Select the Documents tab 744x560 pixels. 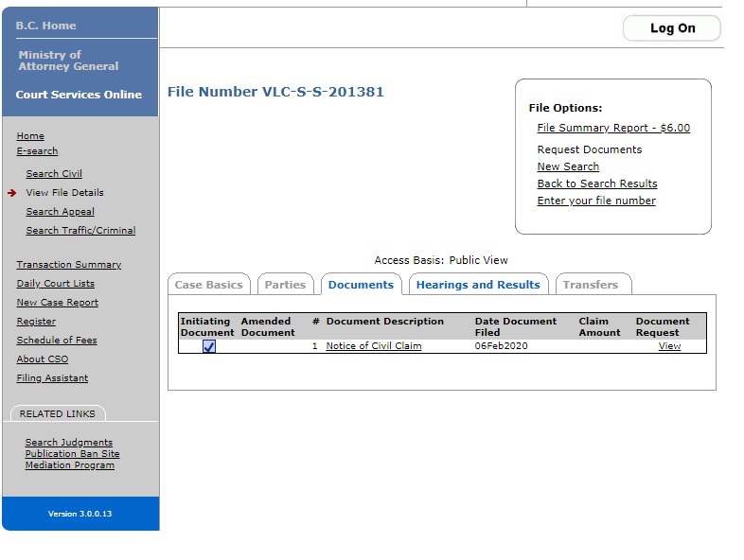coord(361,285)
